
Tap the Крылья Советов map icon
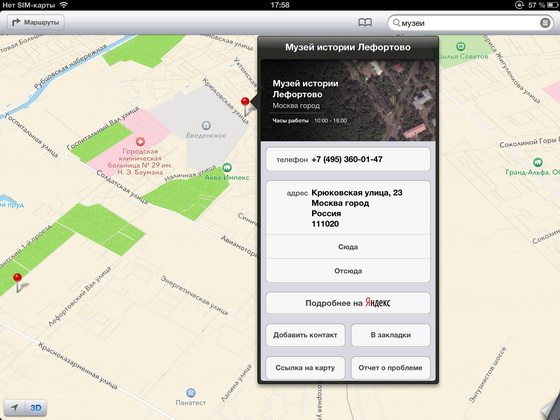pos(461,46)
